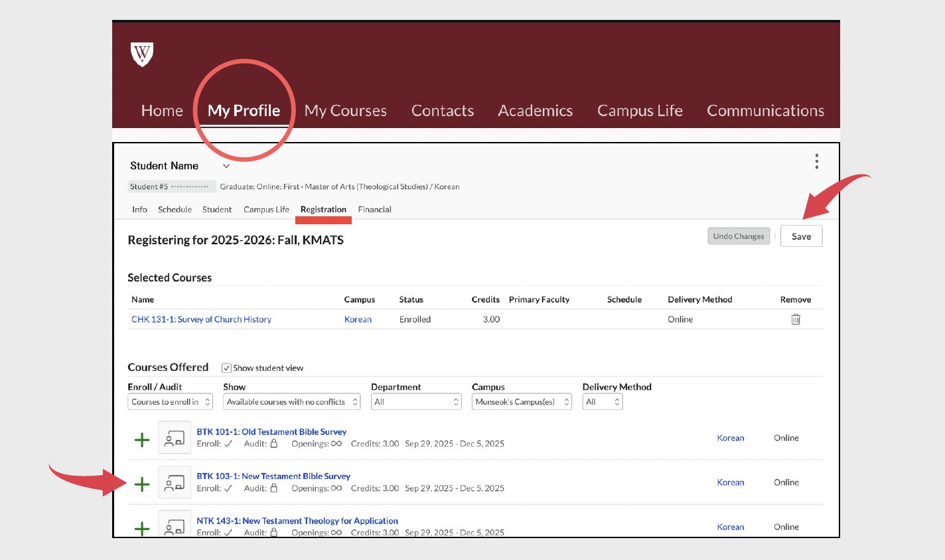
Task: Click BTK 103-1 course type icon
Action: point(175,482)
